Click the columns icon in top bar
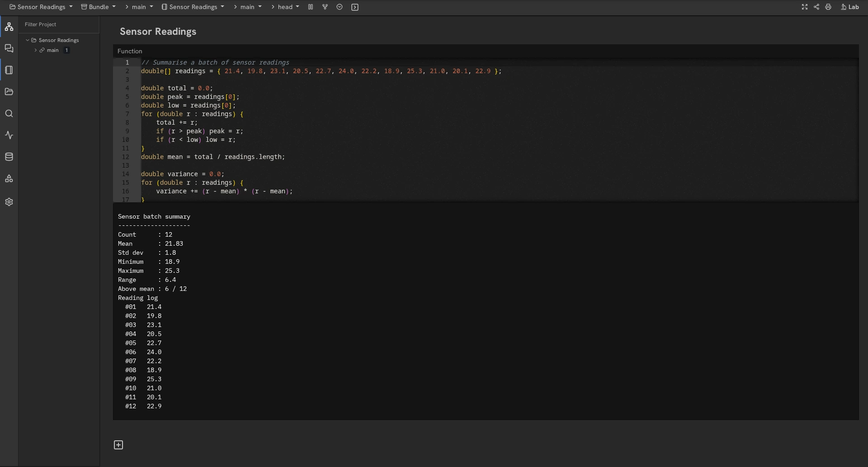The width and height of the screenshot is (868, 467). [x=311, y=7]
